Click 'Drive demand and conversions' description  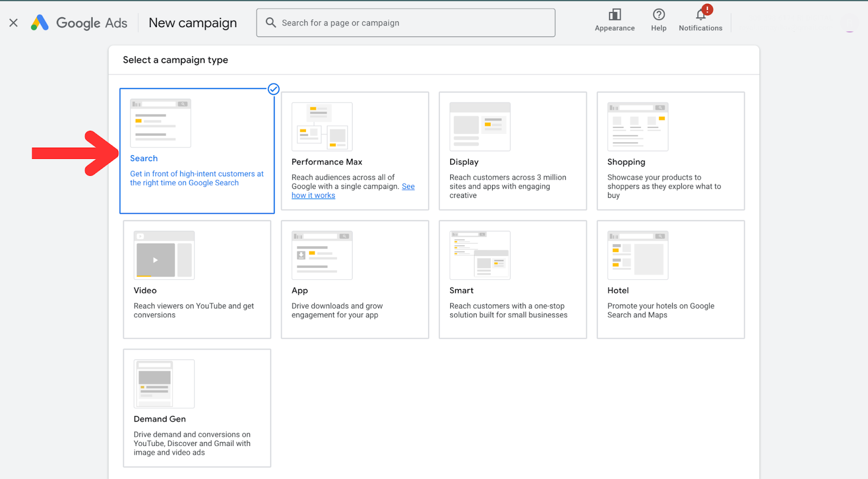tap(192, 443)
